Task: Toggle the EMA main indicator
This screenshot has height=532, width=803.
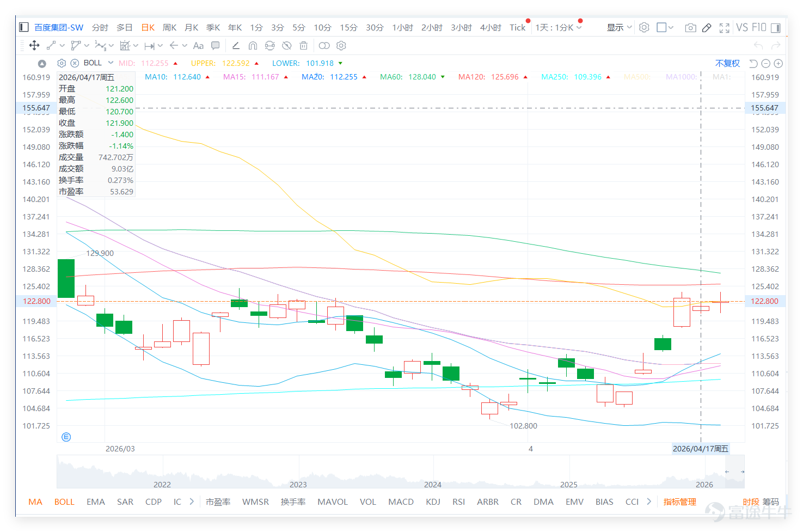Action: [96, 502]
